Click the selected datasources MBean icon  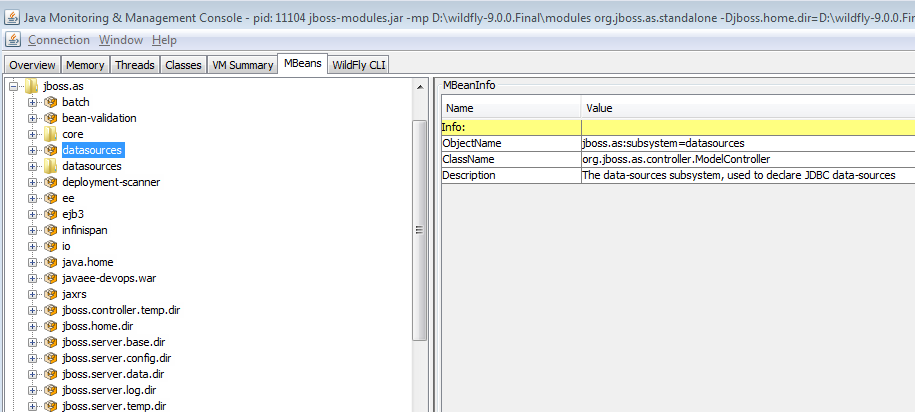click(x=51, y=150)
